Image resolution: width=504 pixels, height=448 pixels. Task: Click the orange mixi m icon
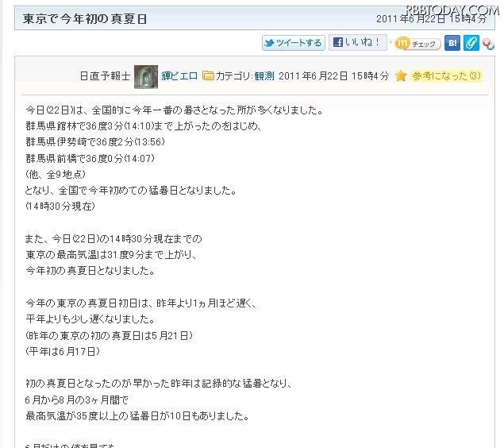(x=402, y=44)
